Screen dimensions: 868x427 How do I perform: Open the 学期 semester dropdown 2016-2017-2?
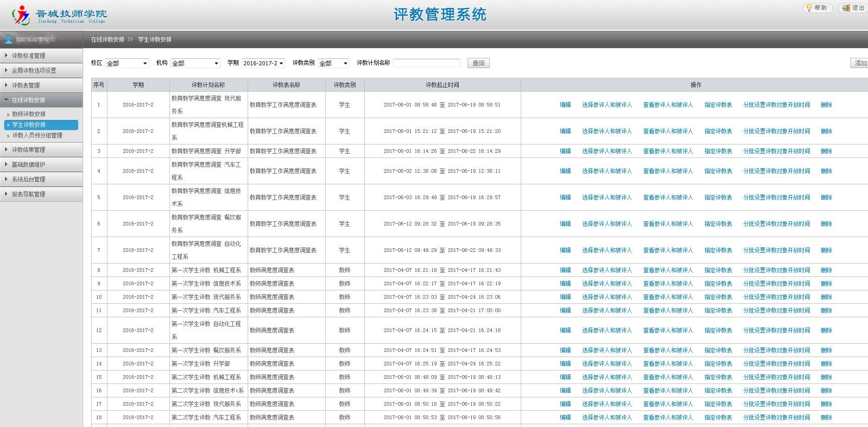pyautogui.click(x=263, y=63)
